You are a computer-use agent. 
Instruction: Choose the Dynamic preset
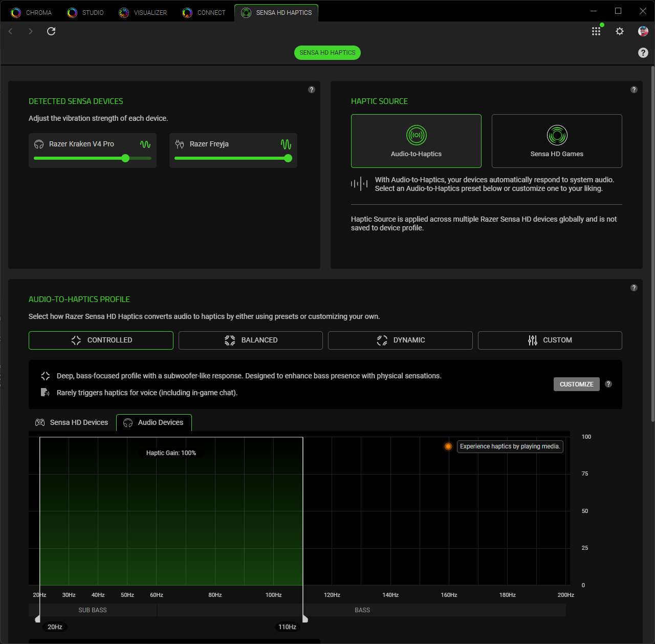(x=400, y=340)
